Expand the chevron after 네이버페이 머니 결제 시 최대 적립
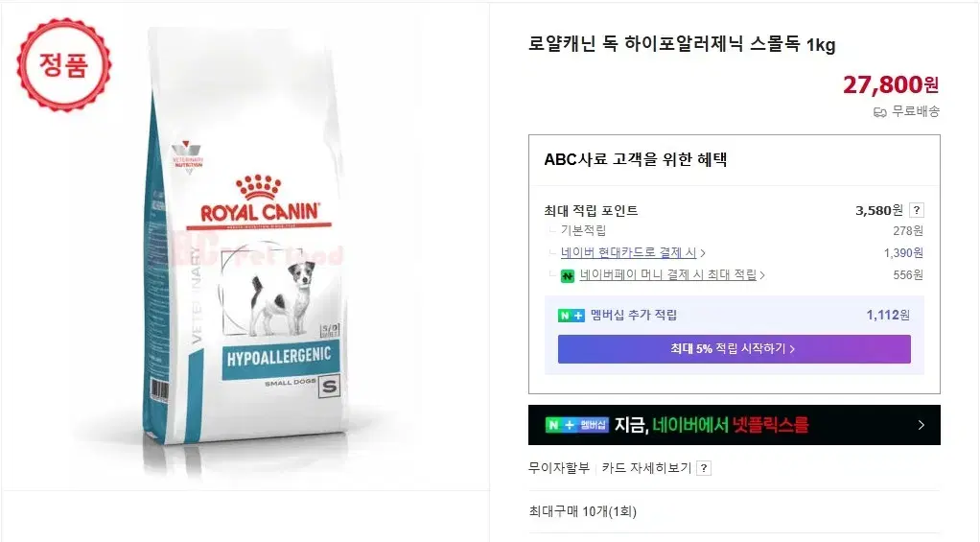This screenshot has width=980, height=542. coord(762,275)
